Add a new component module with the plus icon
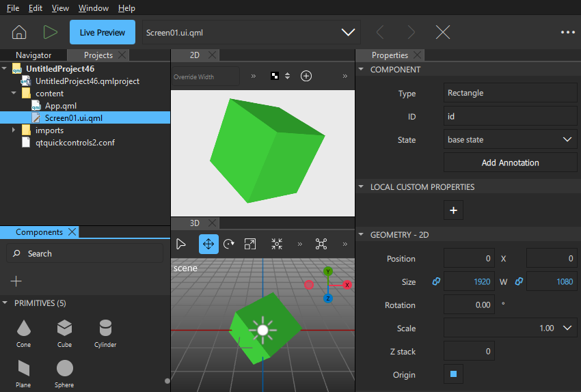Image resolution: width=581 pixels, height=392 pixels. click(16, 281)
